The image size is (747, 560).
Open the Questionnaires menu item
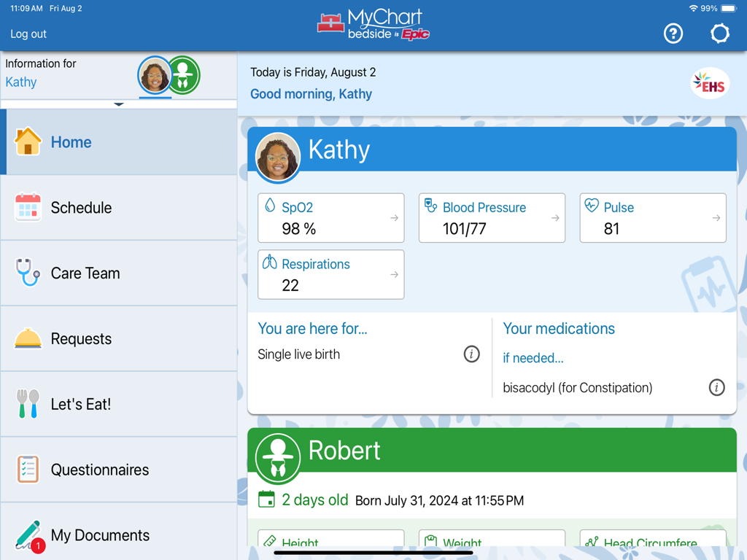coord(119,470)
